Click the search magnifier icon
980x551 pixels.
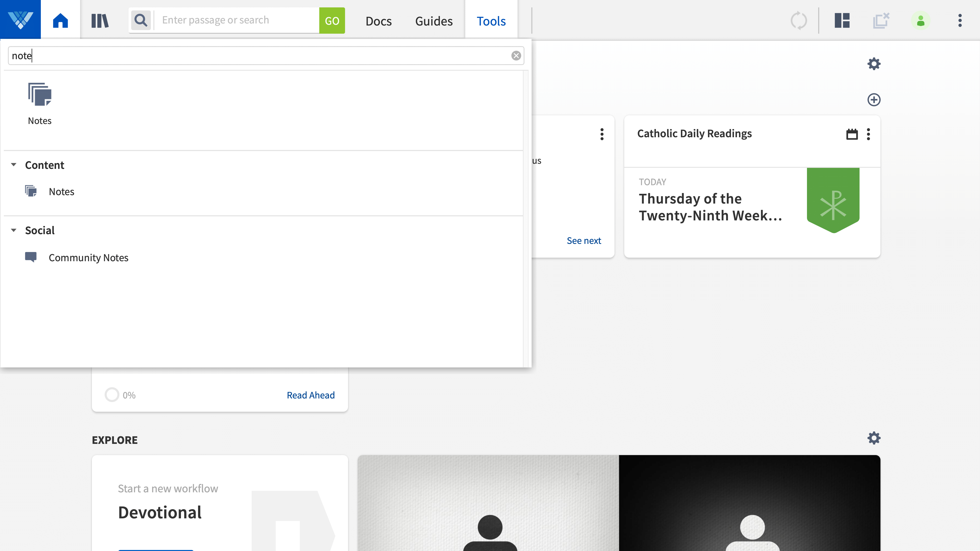141,20
